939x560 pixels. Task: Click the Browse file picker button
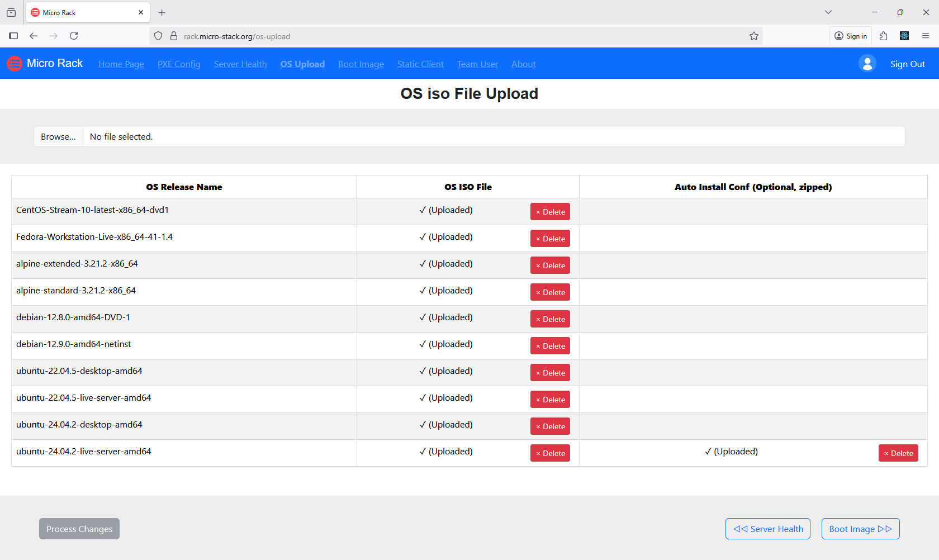tap(58, 136)
